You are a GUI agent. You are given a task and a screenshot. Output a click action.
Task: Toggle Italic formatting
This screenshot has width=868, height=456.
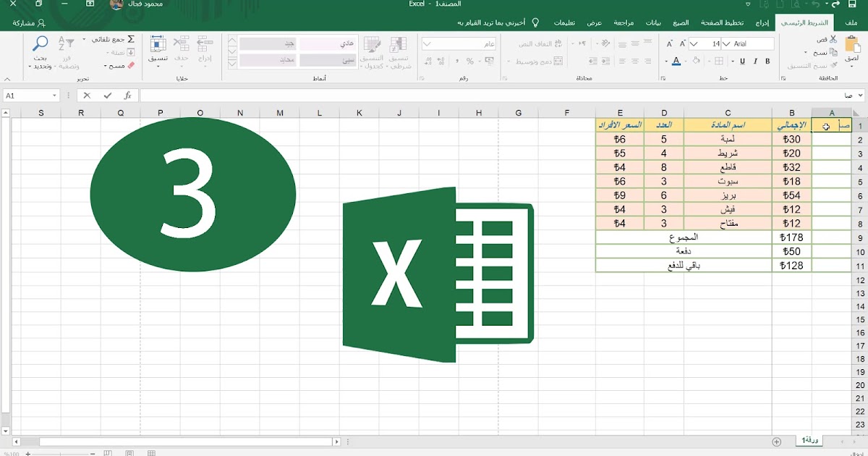pos(754,61)
